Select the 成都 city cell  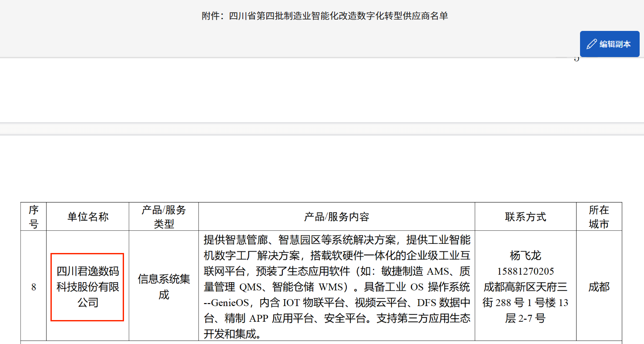(x=599, y=287)
